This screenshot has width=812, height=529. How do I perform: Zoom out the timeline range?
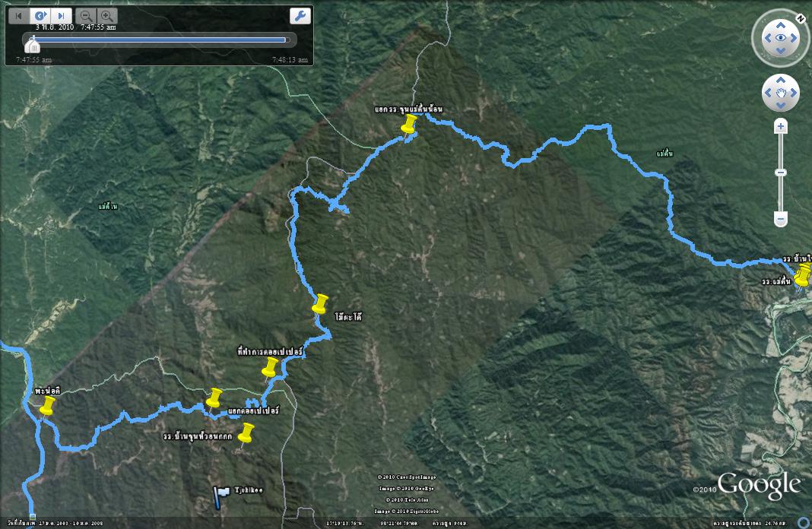[86, 15]
